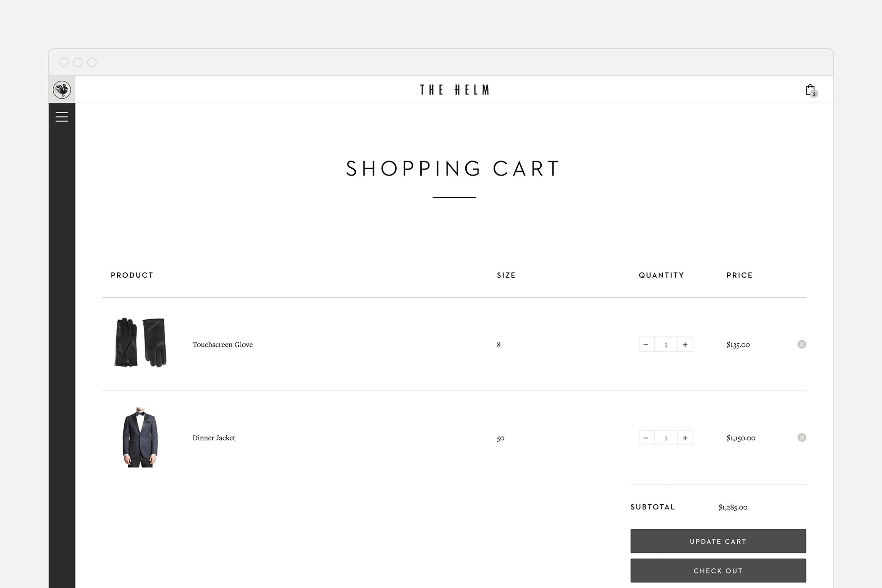
Task: Click the Update Cart button
Action: pos(718,541)
